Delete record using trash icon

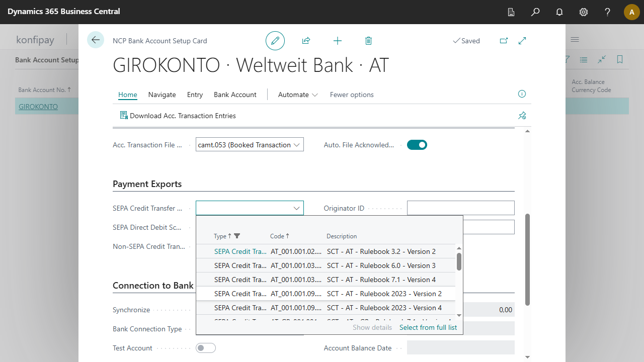pos(369,41)
